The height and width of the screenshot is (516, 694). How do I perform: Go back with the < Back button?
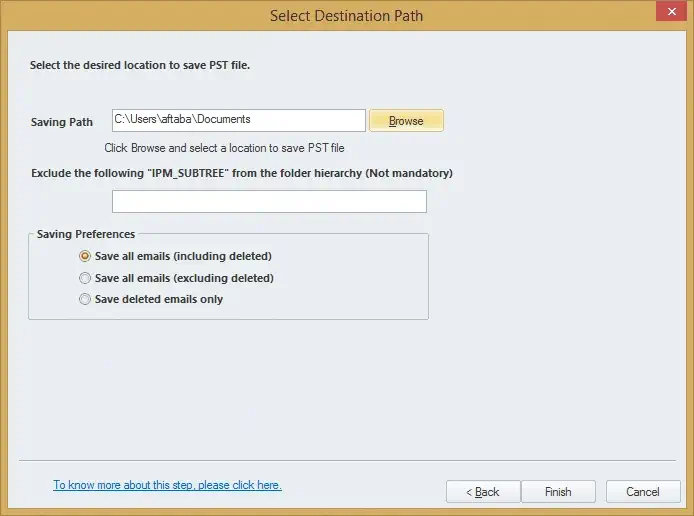tap(483, 492)
